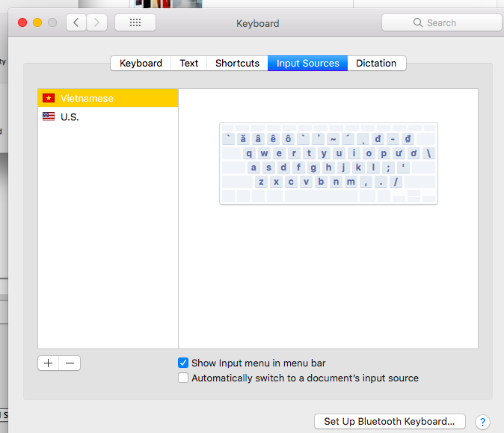The height and width of the screenshot is (433, 504).
Task: Click the space bar on keyboard preview
Action: pyautogui.click(x=321, y=196)
